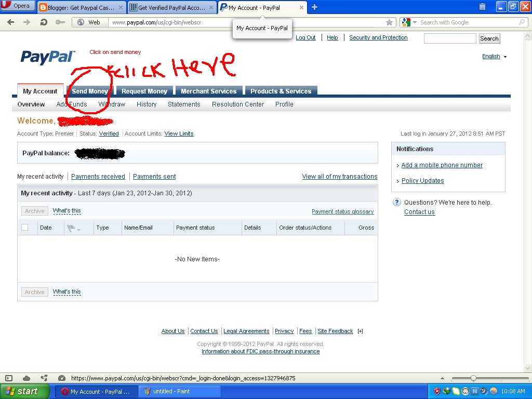Open a new browser tab with the plus button
Screen dimensions: 532x399
coord(314,7)
